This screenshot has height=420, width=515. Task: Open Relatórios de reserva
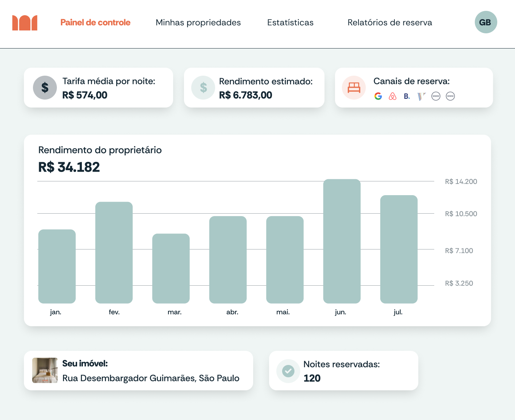(x=390, y=22)
